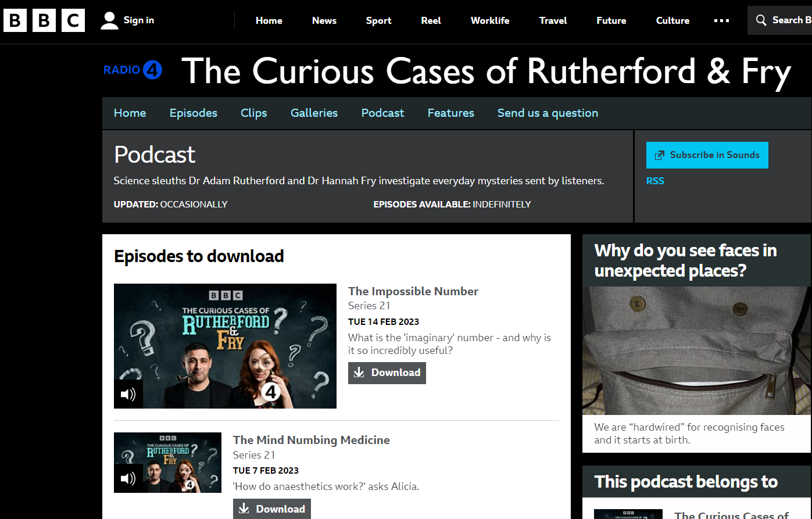Viewport: 812px width, 519px height.
Task: Click the Sign in person icon
Action: click(109, 20)
